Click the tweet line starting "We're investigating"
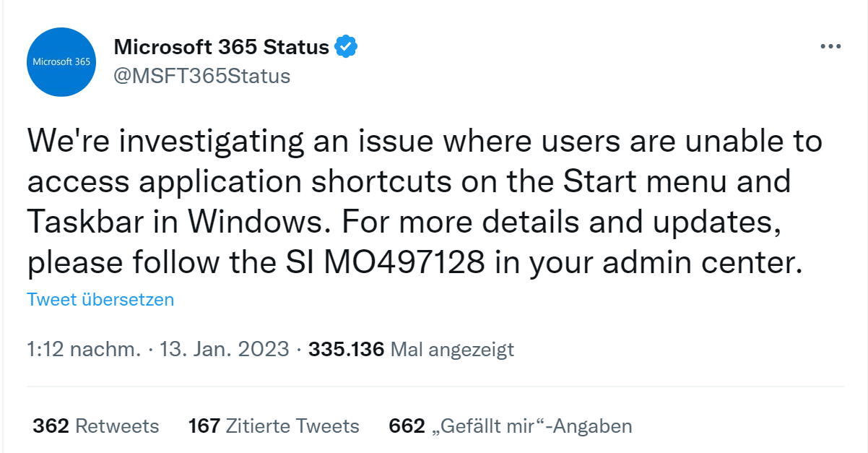 425,140
